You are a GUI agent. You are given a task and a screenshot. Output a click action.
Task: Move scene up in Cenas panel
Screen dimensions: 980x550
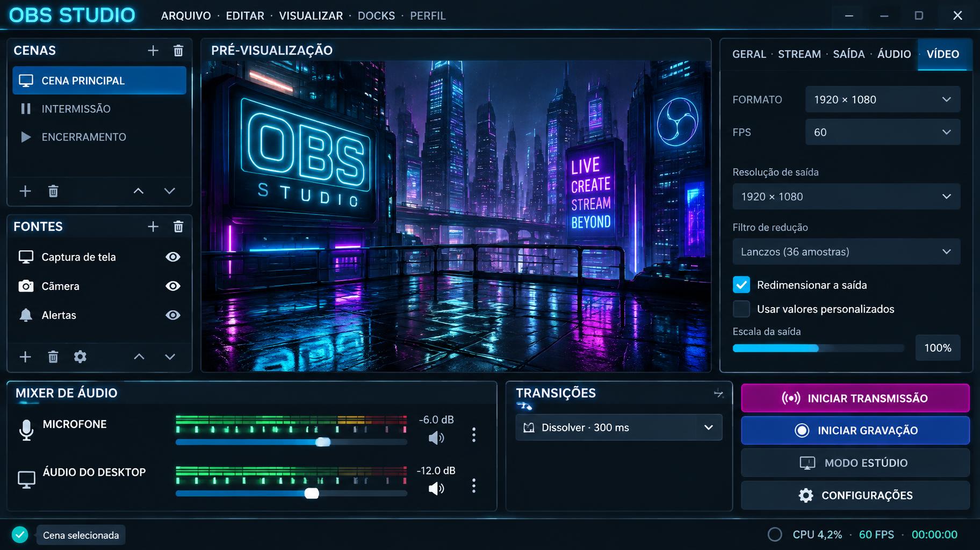[x=139, y=191]
